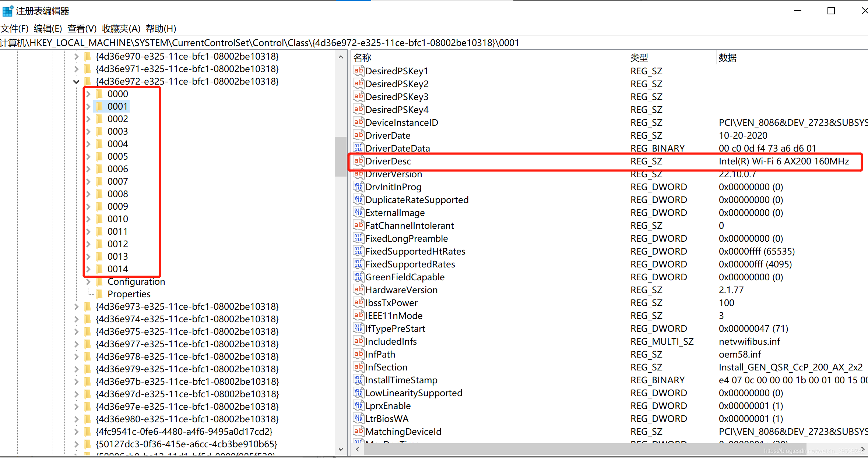Viewport: 868px width, 458px height.
Task: Expand the 0000 subkey
Action: pyautogui.click(x=88, y=94)
